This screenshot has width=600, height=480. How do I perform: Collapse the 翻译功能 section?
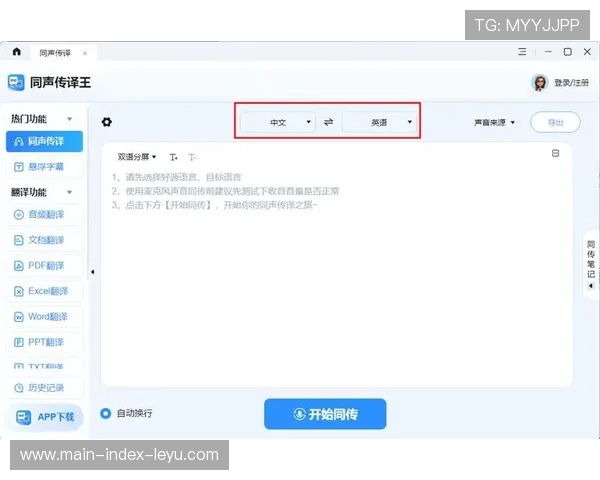pyautogui.click(x=70, y=192)
